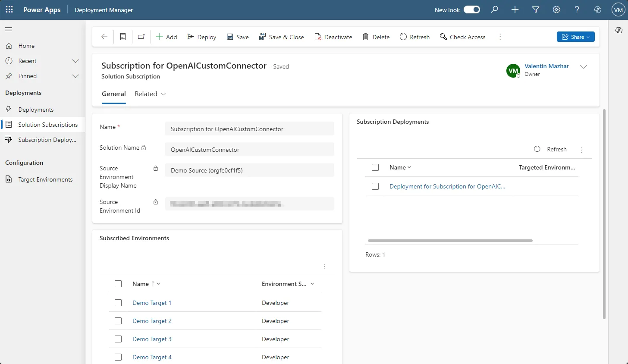The height and width of the screenshot is (364, 628).
Task: Open Demo Target 2 link
Action: (152, 321)
